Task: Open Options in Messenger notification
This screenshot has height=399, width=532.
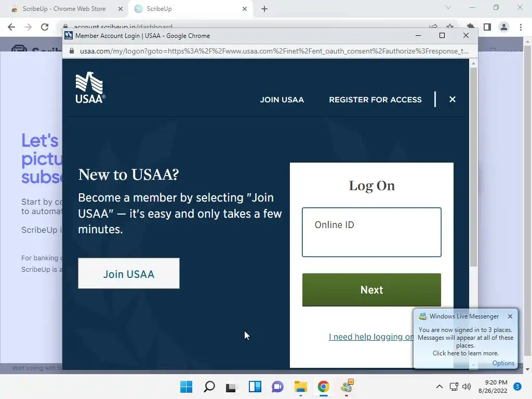Action: tap(503, 363)
